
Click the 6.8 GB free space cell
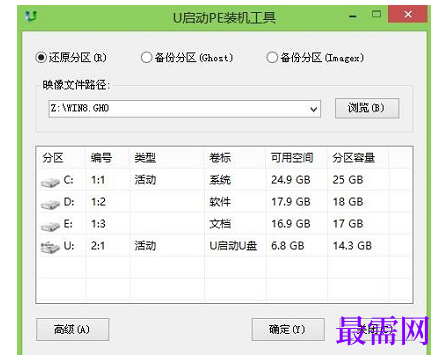point(288,246)
